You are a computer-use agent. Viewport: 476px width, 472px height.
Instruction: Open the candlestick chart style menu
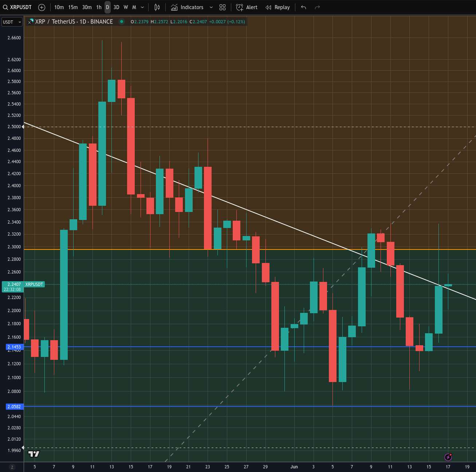pos(157,7)
